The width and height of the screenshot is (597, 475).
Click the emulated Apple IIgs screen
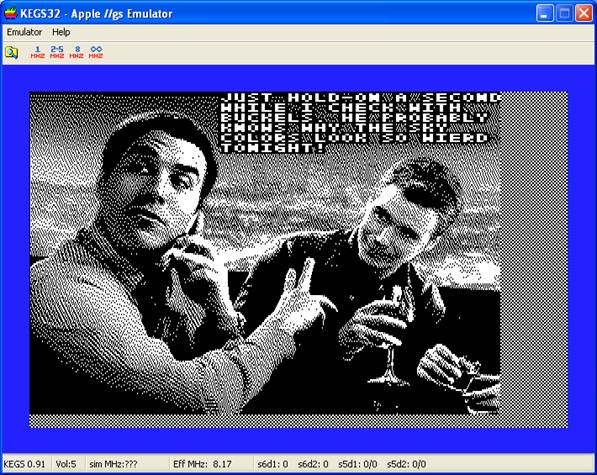[298, 260]
